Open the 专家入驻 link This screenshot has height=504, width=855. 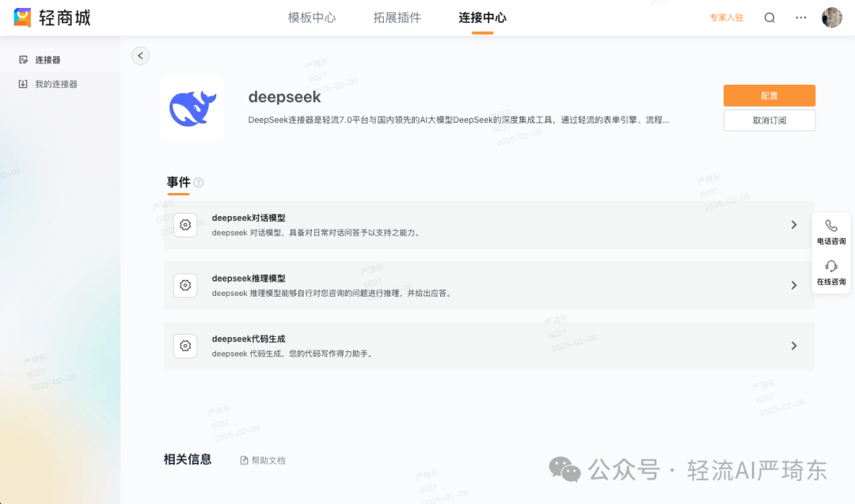pyautogui.click(x=726, y=17)
